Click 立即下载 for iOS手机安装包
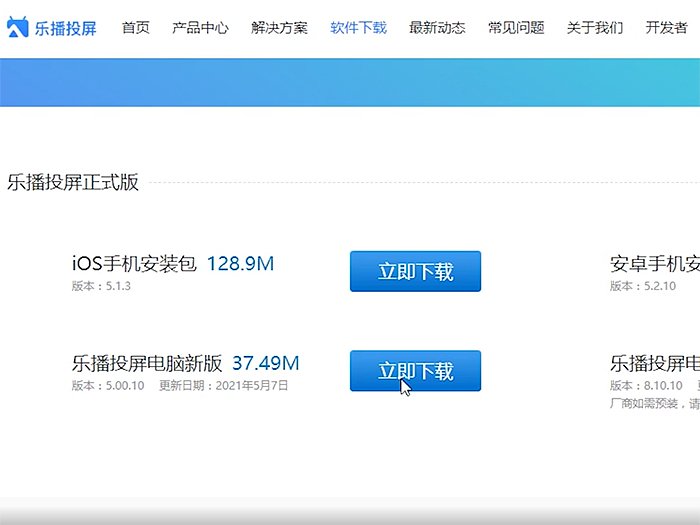The width and height of the screenshot is (700, 525). tap(415, 271)
